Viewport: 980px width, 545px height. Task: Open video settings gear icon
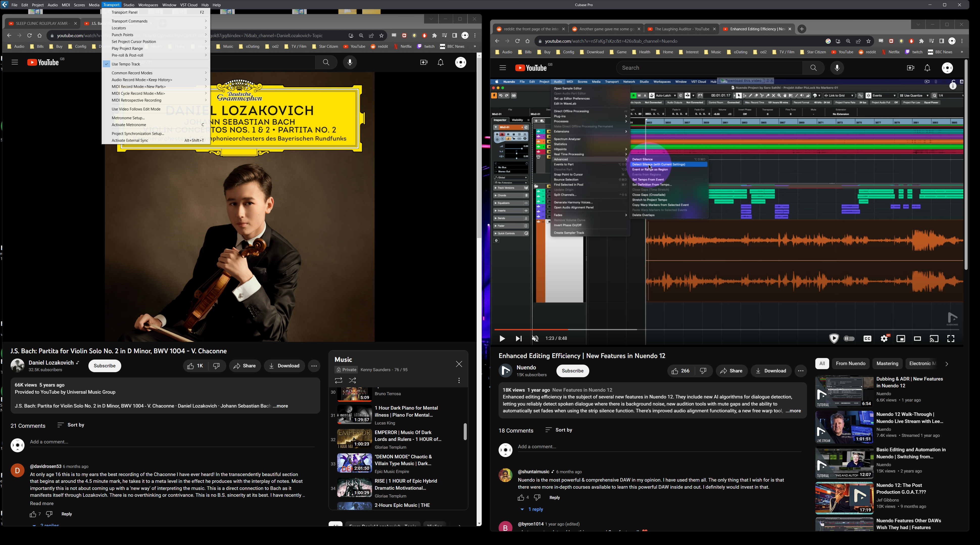pyautogui.click(x=884, y=339)
